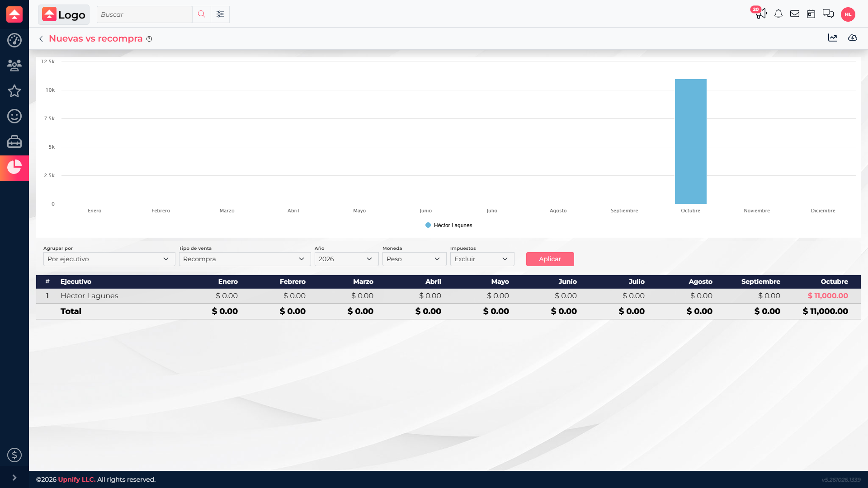The height and width of the screenshot is (488, 868).
Task: Click the $ 11,000.00 Octubre value link
Action: coord(828,296)
